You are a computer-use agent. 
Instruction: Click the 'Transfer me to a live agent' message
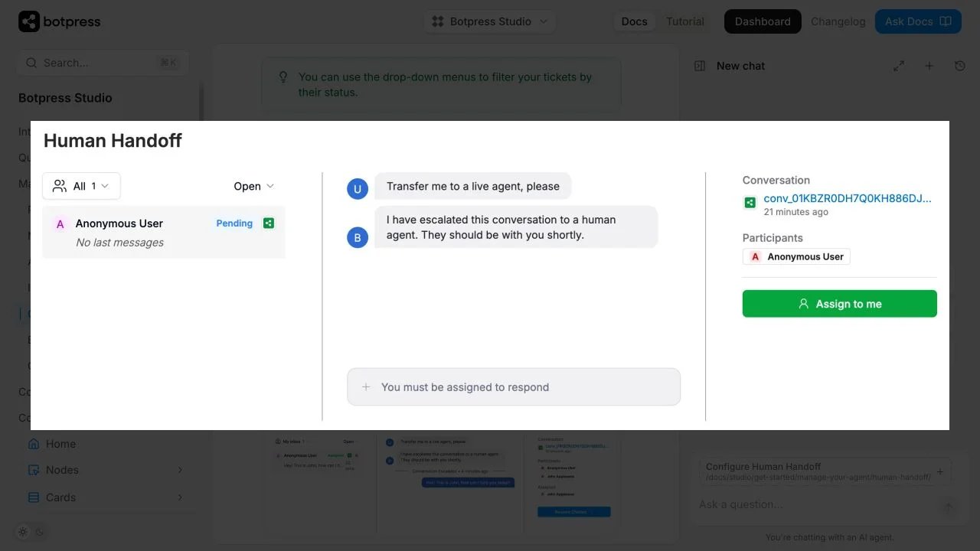[473, 186]
